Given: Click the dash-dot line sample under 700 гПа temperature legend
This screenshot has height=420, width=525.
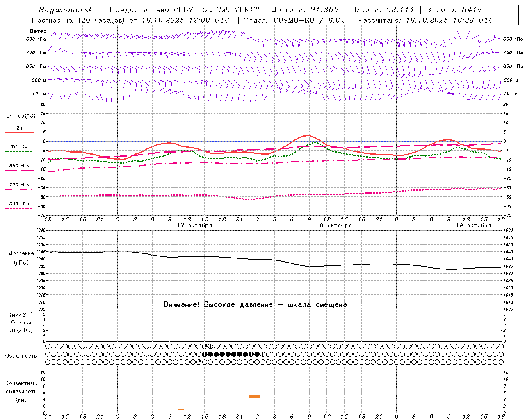Looking at the screenshot, I should [x=18, y=190].
